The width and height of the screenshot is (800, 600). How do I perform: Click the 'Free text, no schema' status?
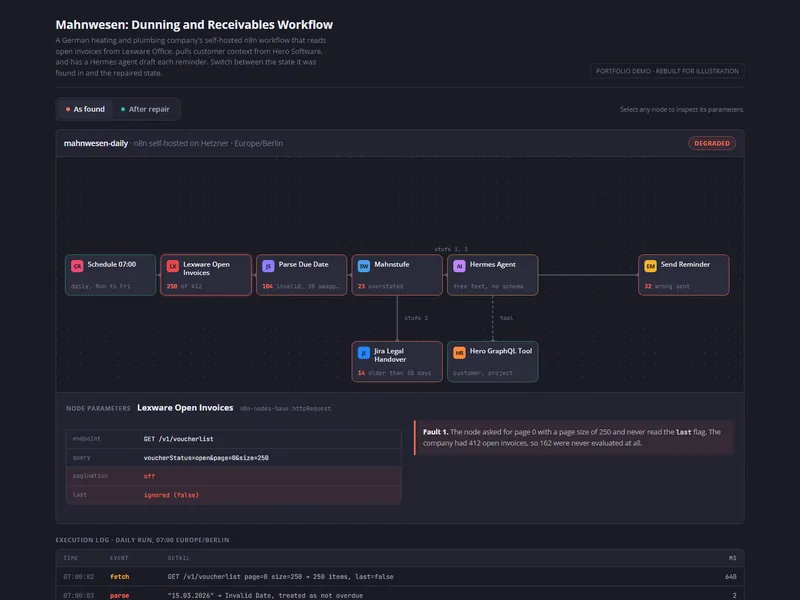click(x=488, y=286)
